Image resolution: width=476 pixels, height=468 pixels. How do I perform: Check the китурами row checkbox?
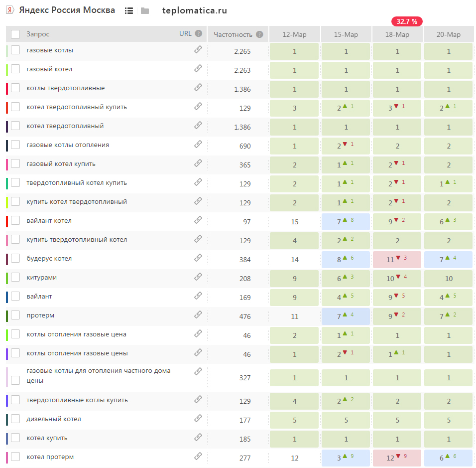coord(15,277)
